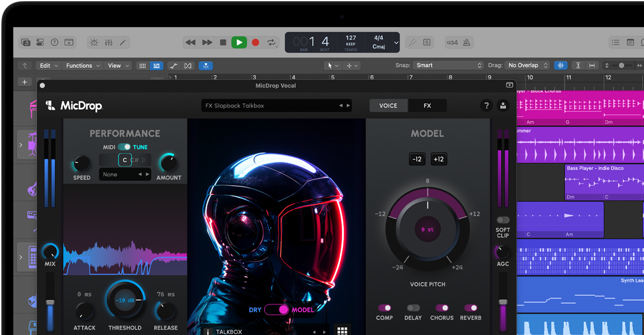Click the VOICE PITCH dial
Viewport: 644px width, 335px height.
(427, 229)
